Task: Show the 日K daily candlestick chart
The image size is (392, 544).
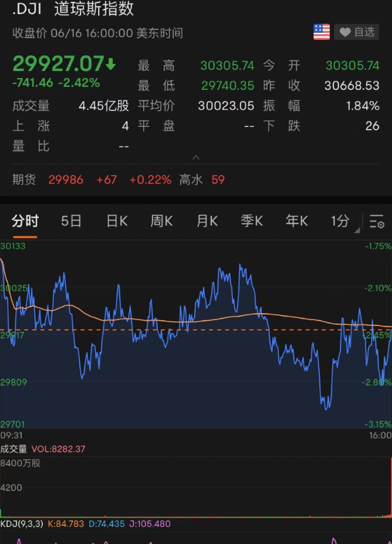Action: (117, 221)
